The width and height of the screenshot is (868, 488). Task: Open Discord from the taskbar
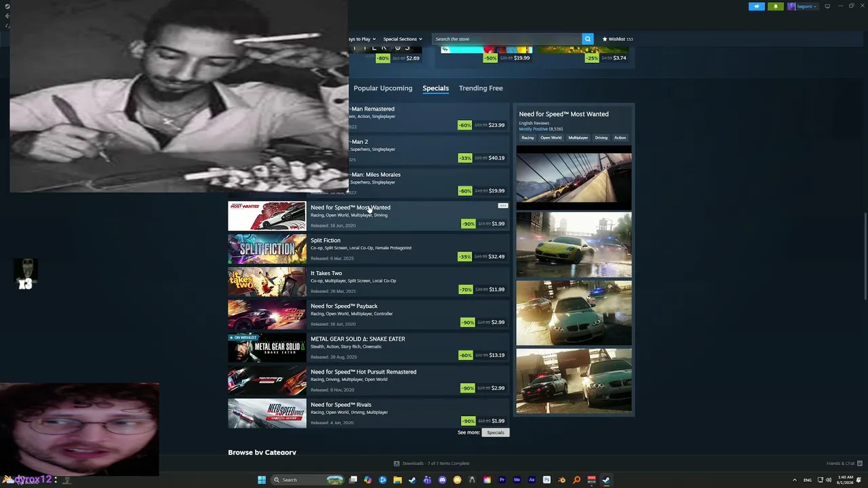pos(442,480)
